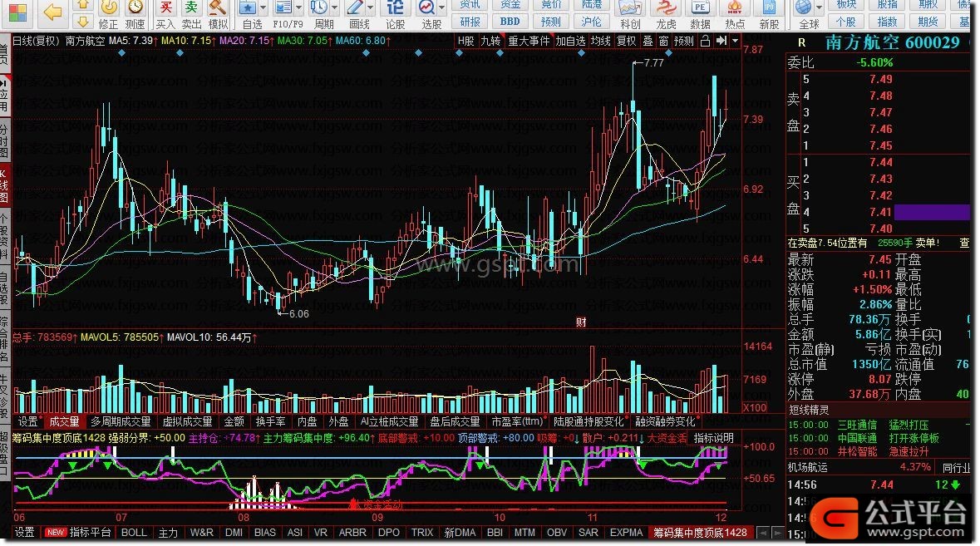The width and height of the screenshot is (980, 546).
Task: Toggle the 预测 forecast on chart toolbar
Action: [x=684, y=42]
